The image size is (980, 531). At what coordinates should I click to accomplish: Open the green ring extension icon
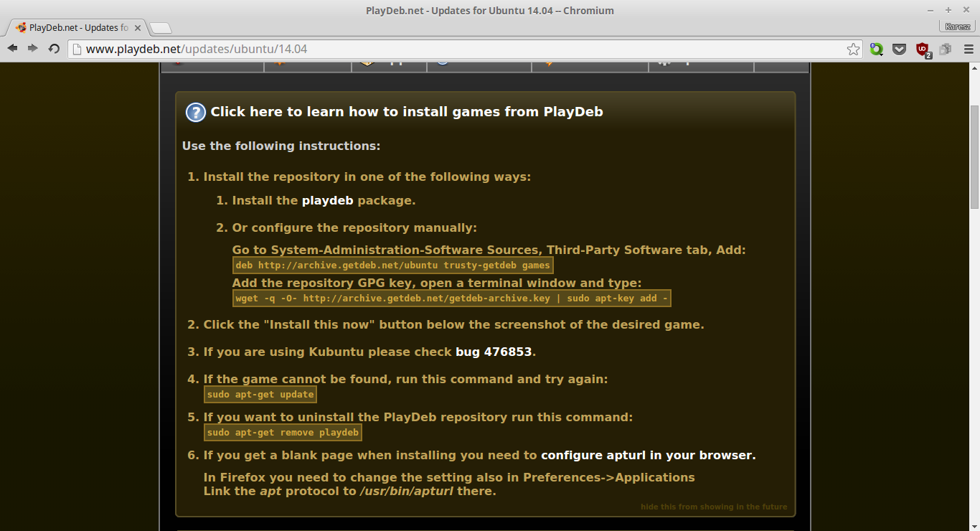click(x=876, y=49)
